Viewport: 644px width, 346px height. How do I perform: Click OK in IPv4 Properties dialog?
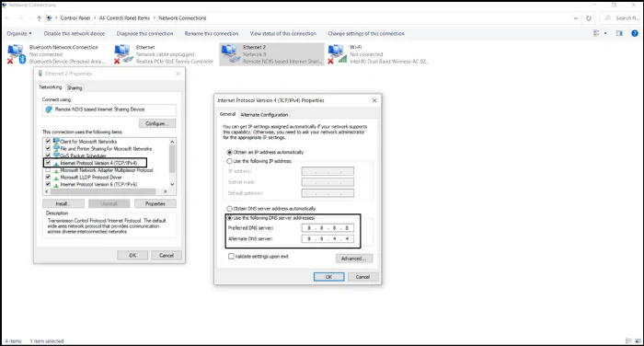329,277
